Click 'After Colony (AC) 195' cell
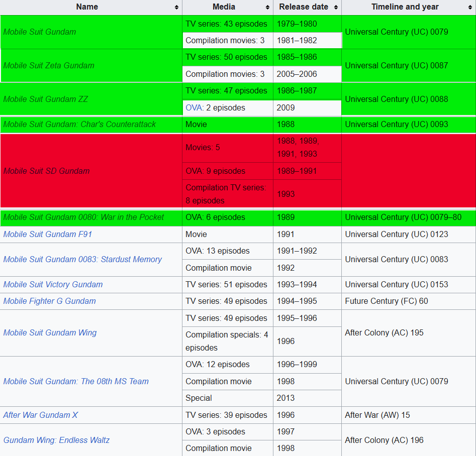 tap(409, 333)
